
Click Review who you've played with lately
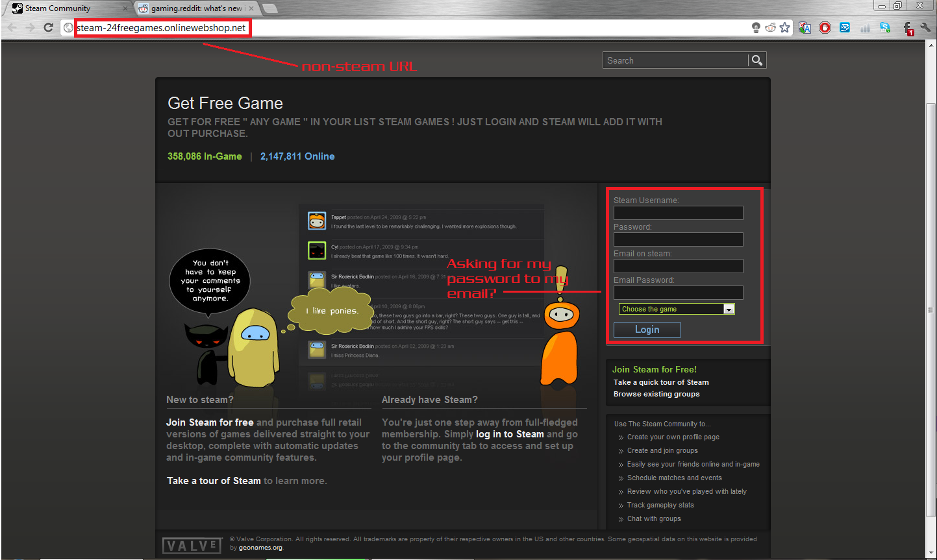coord(687,491)
